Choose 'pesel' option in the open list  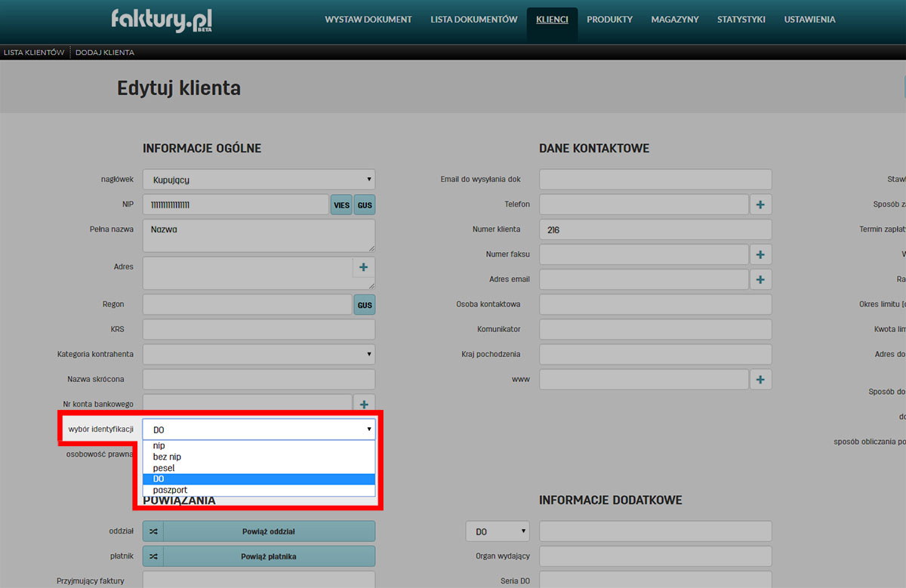(164, 468)
